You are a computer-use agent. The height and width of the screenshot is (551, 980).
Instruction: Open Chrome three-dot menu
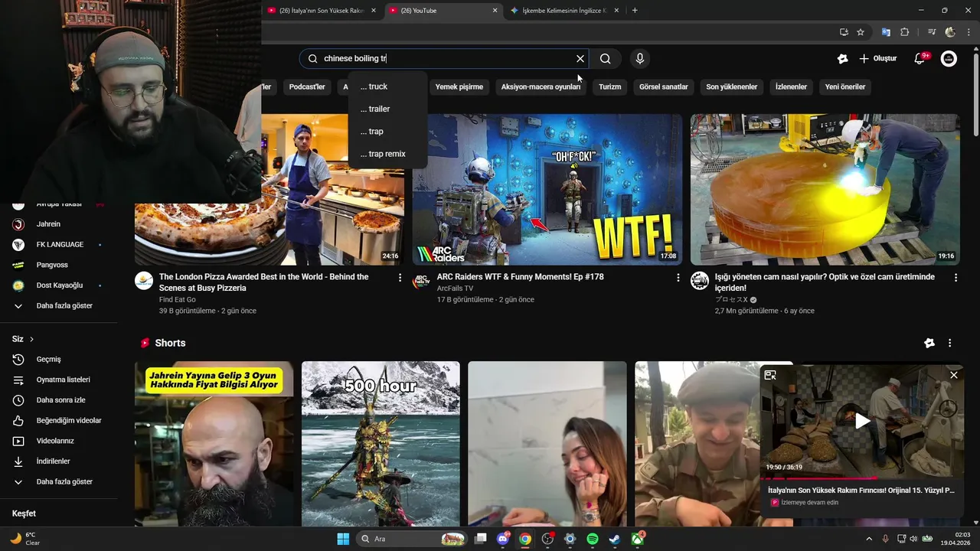(x=969, y=32)
